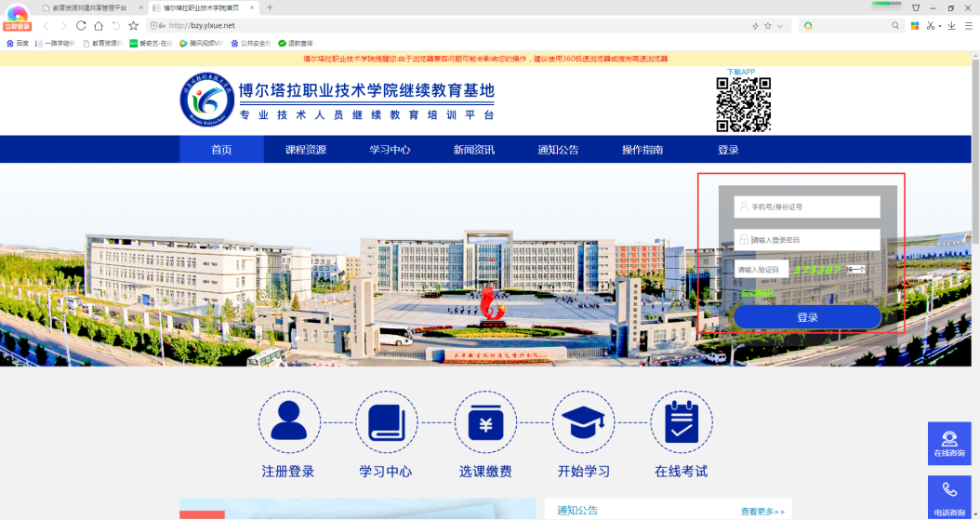Bookmark page with address bar star
The image size is (980, 520).
coord(767,26)
